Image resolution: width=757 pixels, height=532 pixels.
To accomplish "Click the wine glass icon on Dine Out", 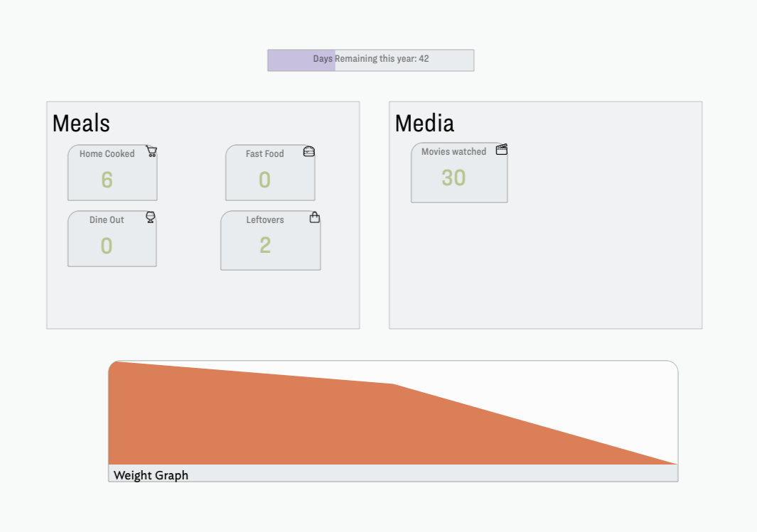I will tap(151, 217).
